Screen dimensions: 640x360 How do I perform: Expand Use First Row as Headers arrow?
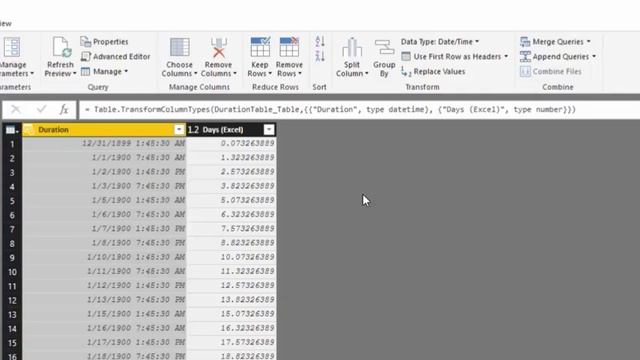pos(506,56)
